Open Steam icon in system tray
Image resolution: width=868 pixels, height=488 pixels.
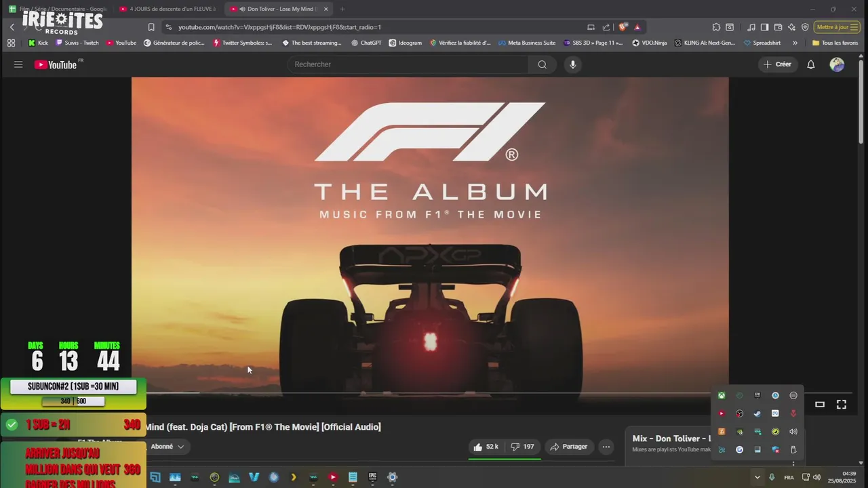757,413
